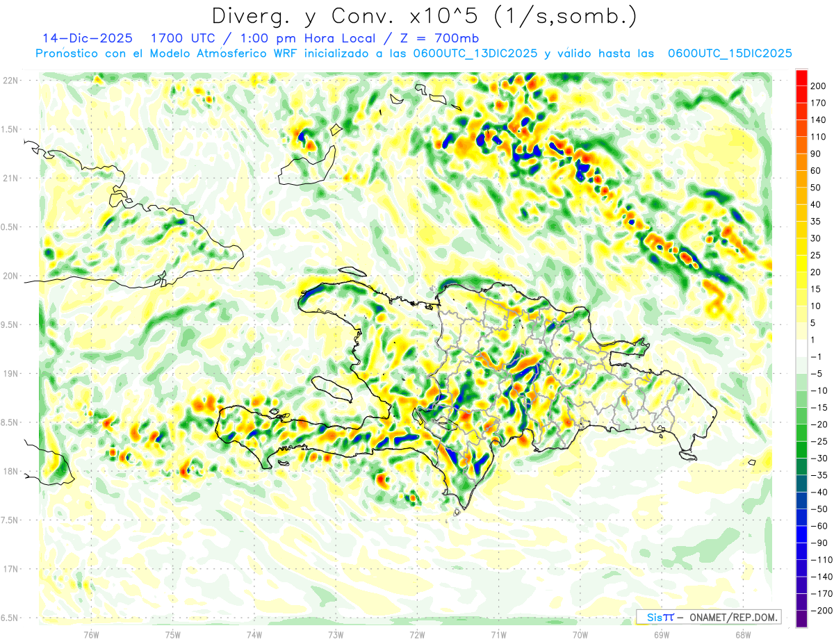Click the '69W' longitude label

point(662,634)
